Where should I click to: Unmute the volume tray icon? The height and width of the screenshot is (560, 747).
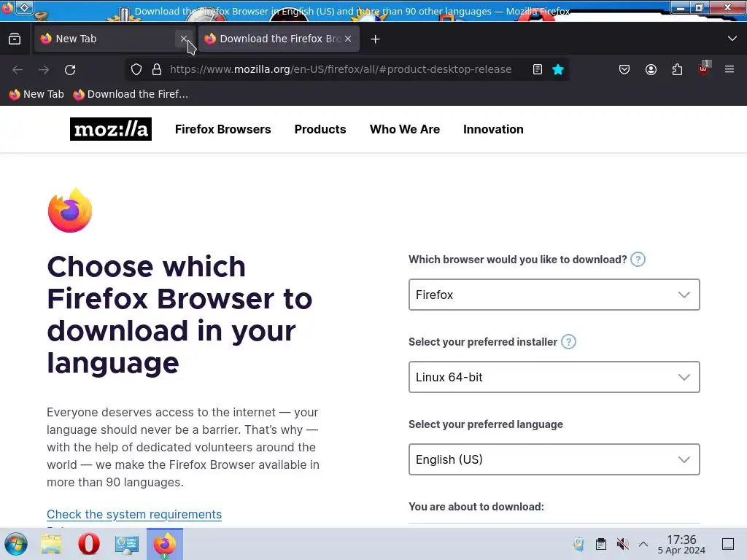point(622,544)
